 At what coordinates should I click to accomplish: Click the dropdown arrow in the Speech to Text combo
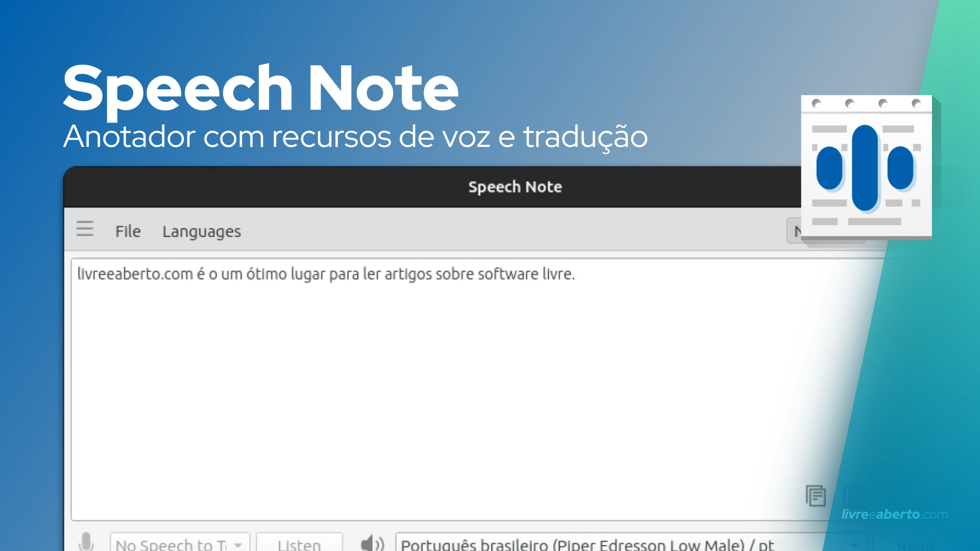coord(237,544)
